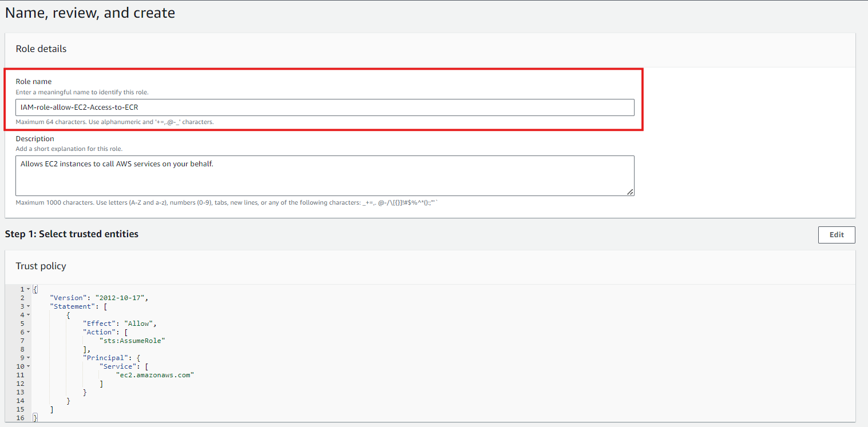Click the Trust policy panel heading

click(x=41, y=266)
